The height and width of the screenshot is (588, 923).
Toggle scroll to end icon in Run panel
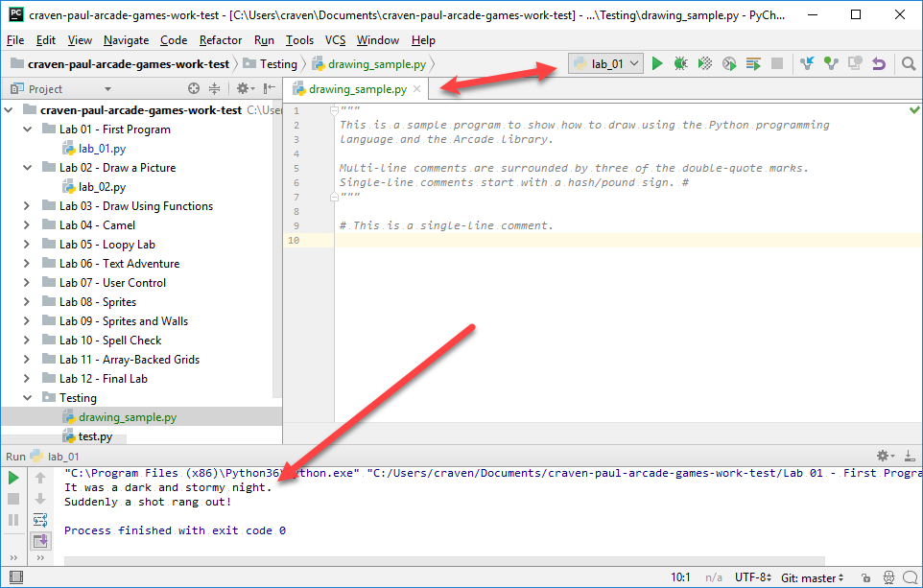tap(40, 540)
